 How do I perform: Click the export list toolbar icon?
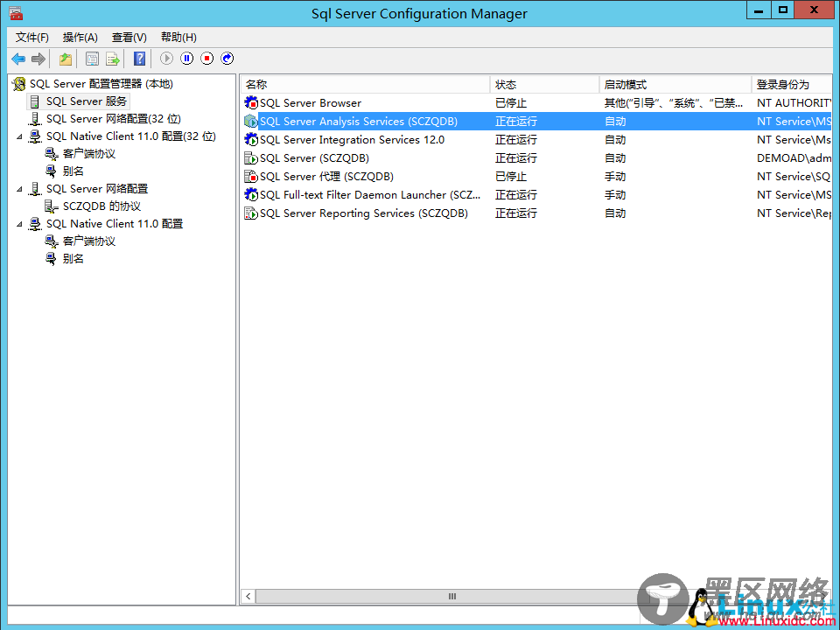[113, 59]
